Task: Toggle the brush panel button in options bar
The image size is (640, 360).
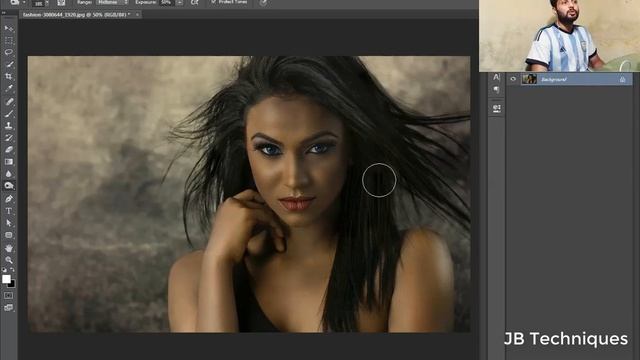Action: (x=61, y=3)
